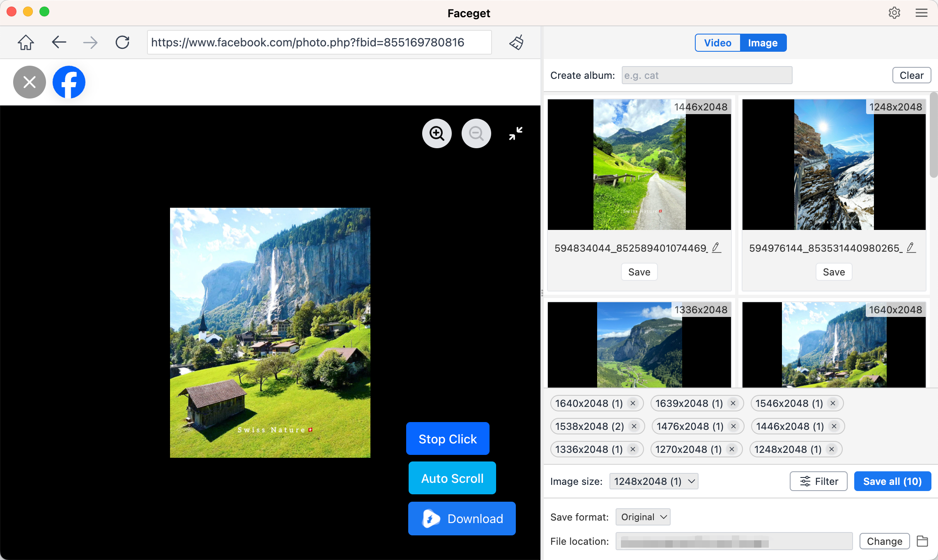The width and height of the screenshot is (938, 560).
Task: Open the Save format Original dropdown
Action: pyautogui.click(x=643, y=517)
